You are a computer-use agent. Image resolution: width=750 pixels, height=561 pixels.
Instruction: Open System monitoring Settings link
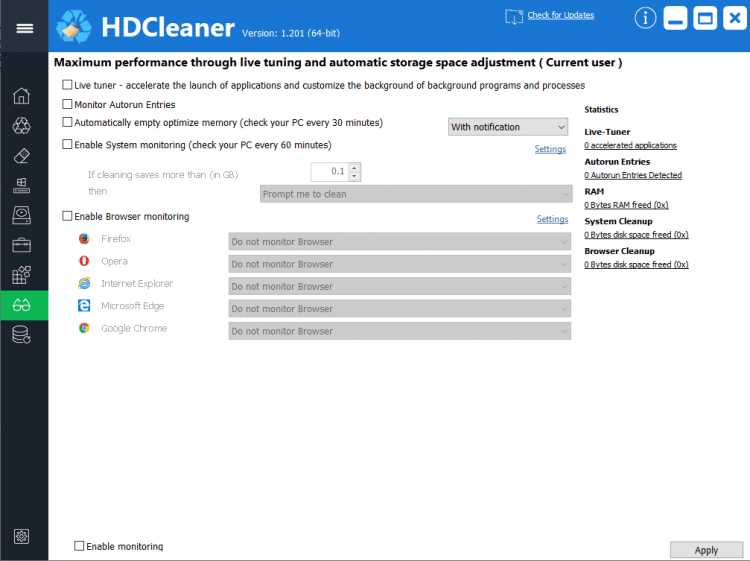tap(550, 149)
